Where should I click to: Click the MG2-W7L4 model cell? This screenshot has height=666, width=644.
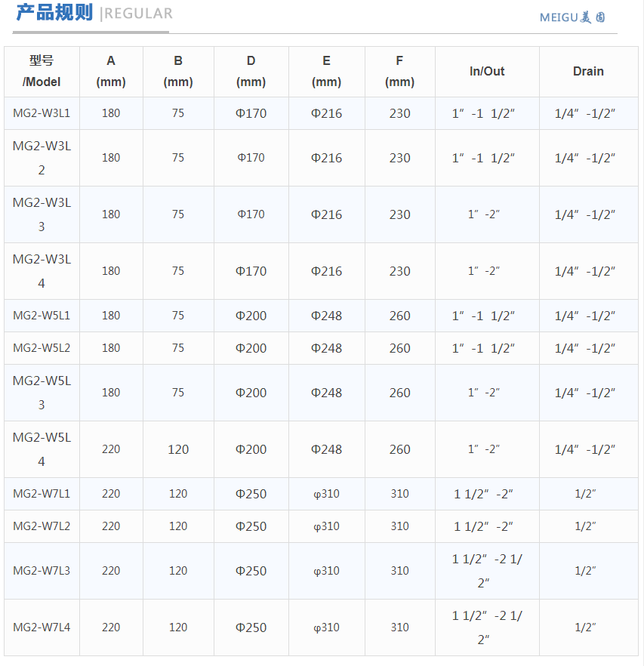[42, 627]
